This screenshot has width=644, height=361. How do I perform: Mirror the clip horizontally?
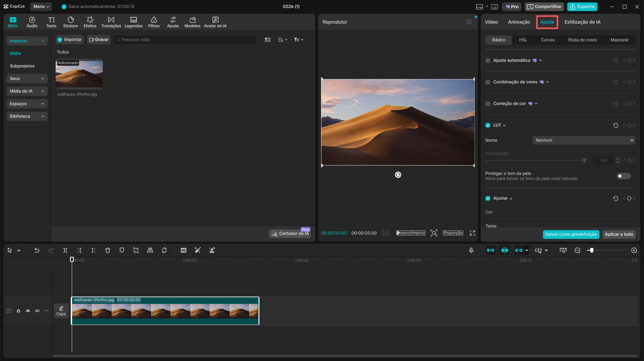tap(150, 250)
